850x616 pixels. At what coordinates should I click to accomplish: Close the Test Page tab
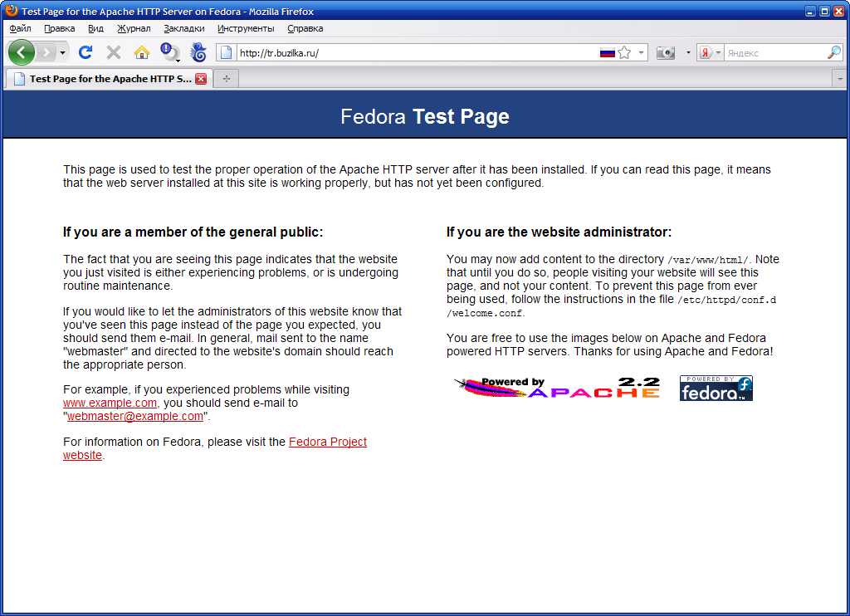coord(201,79)
